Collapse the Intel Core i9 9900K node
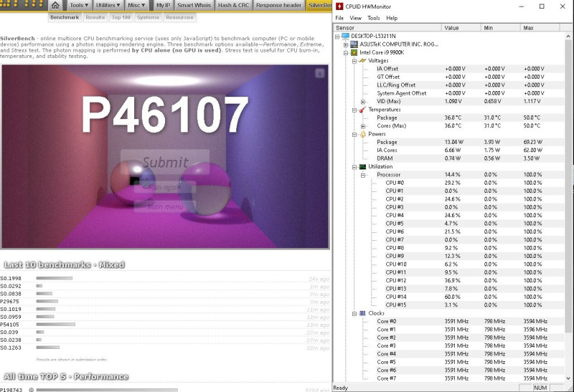 346,52
